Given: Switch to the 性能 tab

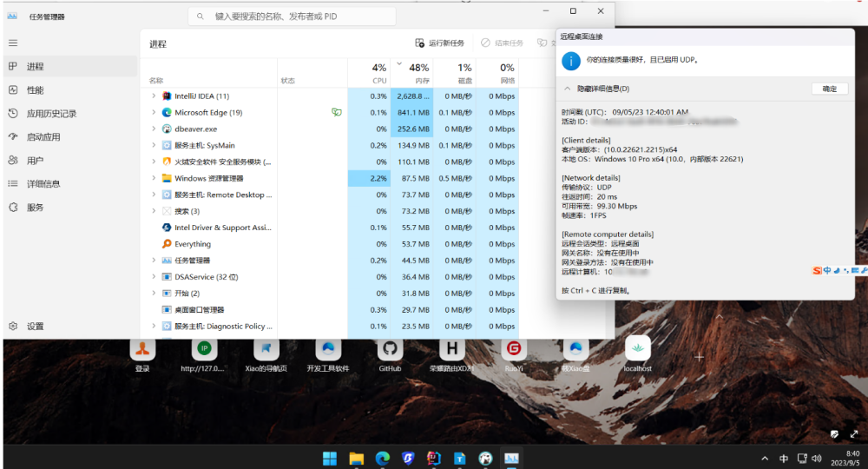Looking at the screenshot, I should [70, 89].
